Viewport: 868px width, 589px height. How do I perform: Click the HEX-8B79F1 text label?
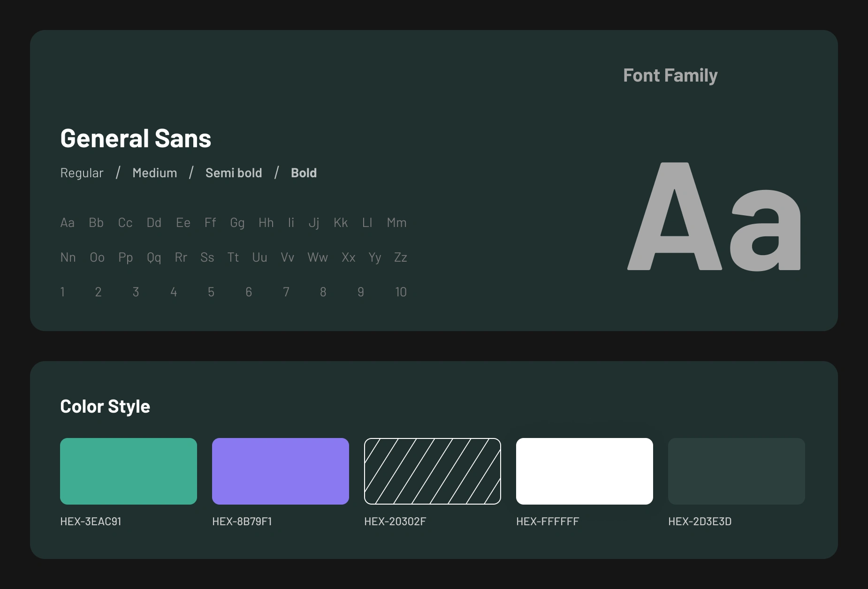click(242, 521)
